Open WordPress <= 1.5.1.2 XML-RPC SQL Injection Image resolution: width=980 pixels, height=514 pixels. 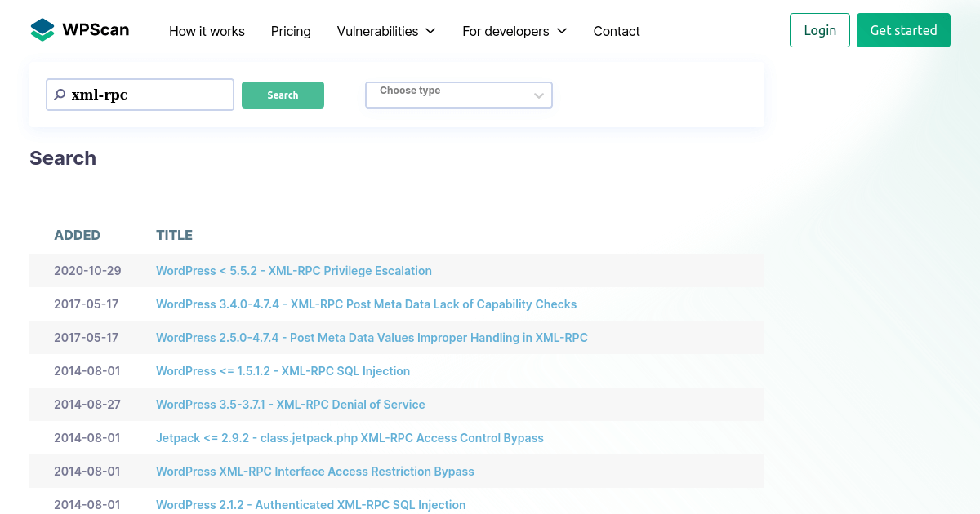[283, 371]
